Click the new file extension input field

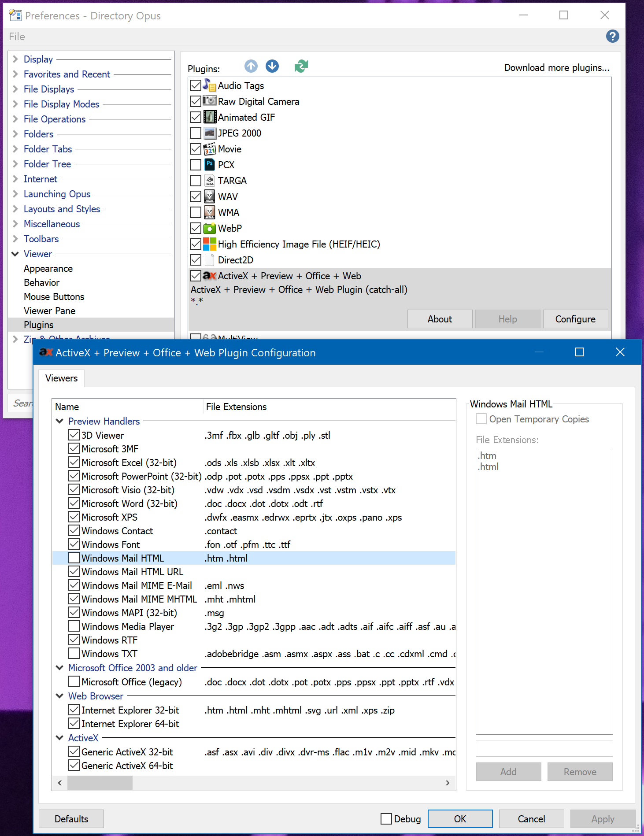click(544, 748)
